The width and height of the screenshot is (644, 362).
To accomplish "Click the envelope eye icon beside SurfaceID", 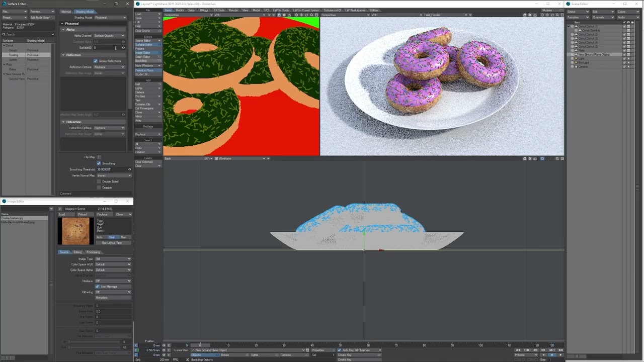I will (x=123, y=48).
